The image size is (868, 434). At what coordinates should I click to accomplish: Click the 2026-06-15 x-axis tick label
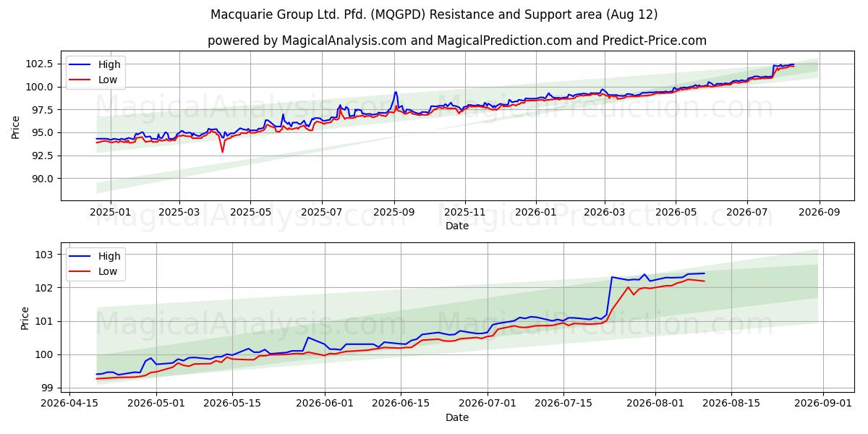(x=400, y=404)
